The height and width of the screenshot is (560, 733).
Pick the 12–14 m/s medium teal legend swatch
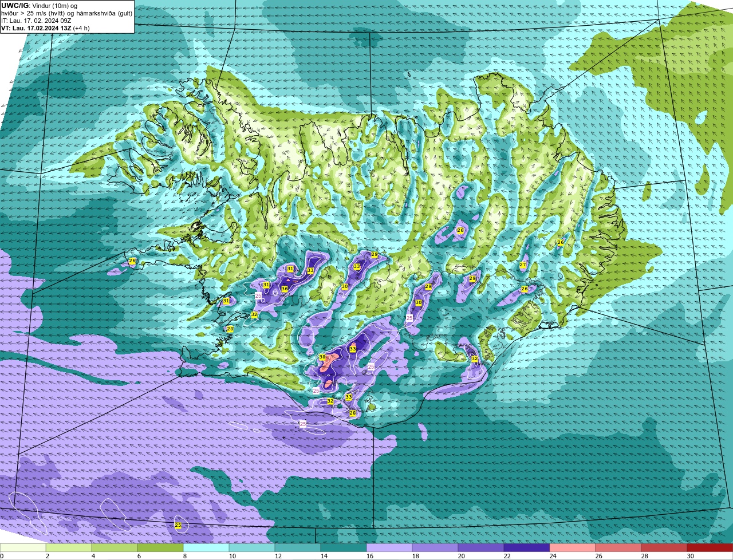coord(298,547)
